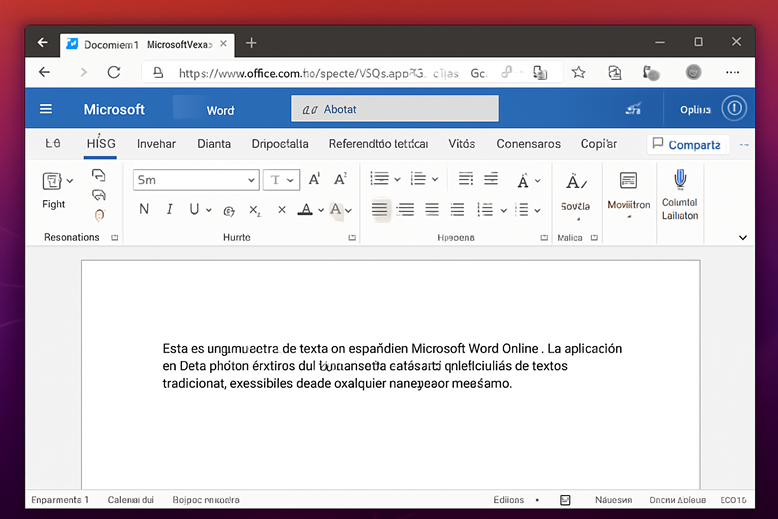Click the Opliиs header button
Image resolution: width=778 pixels, height=519 pixels.
point(695,110)
